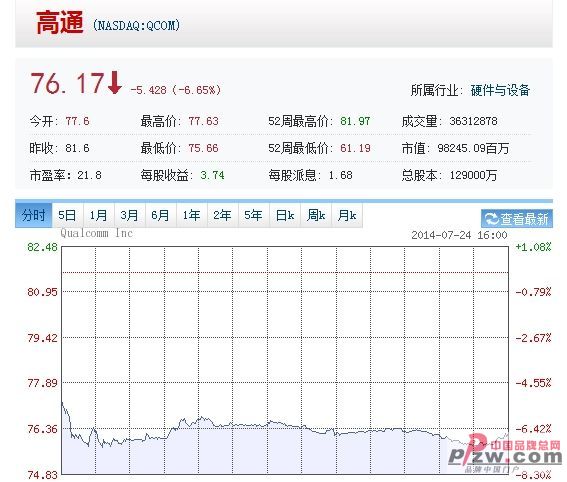
Task: Switch chart to 1年 range
Action: (x=192, y=216)
